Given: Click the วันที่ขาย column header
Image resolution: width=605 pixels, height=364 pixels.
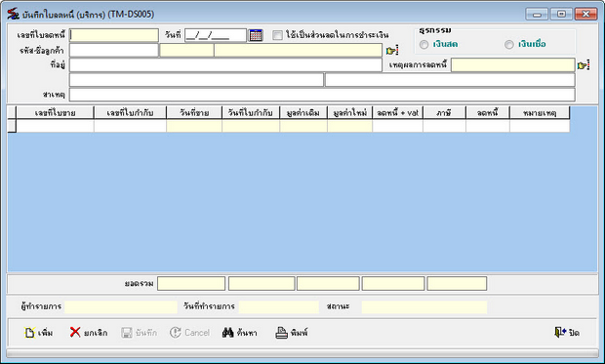Looking at the screenshot, I should (x=194, y=112).
